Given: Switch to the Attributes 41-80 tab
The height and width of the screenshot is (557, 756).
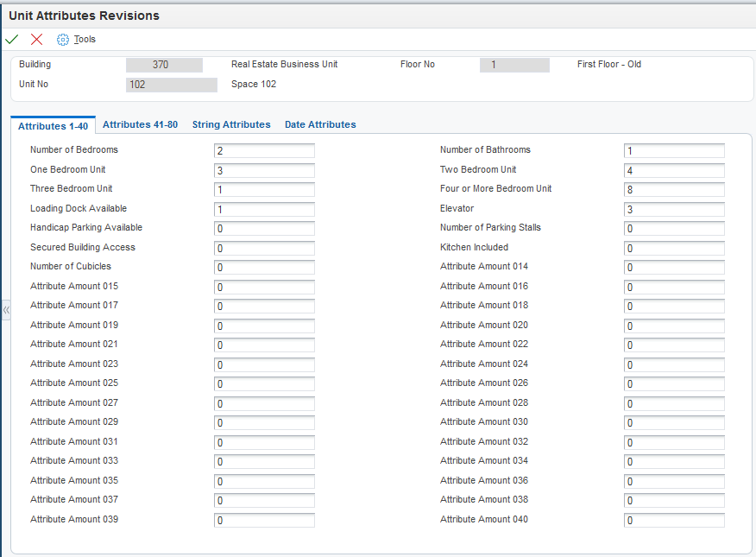Looking at the screenshot, I should pos(141,124).
